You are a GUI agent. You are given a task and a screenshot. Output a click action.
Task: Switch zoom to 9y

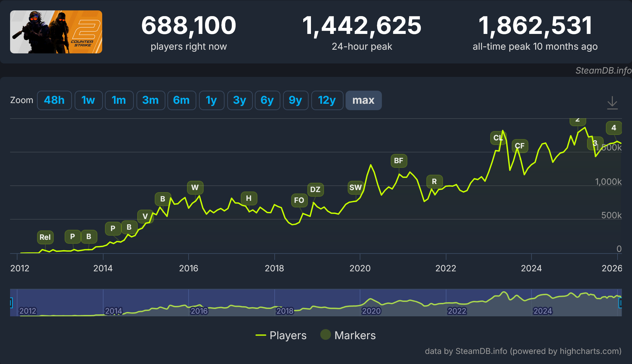coord(295,100)
